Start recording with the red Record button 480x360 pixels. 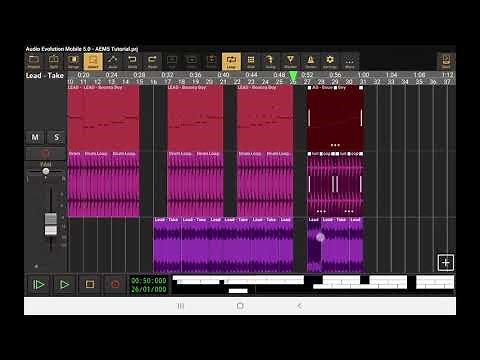(115, 284)
